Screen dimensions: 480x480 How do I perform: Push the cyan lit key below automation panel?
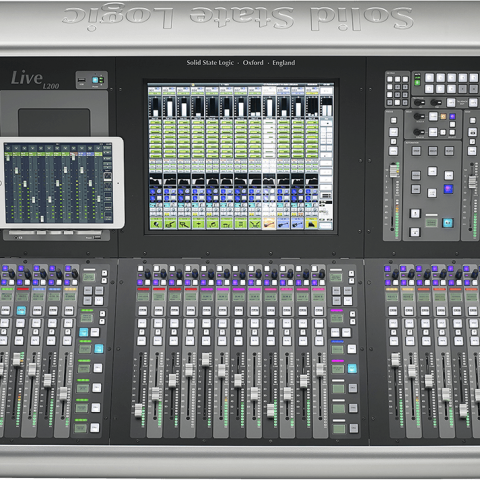click(x=448, y=222)
